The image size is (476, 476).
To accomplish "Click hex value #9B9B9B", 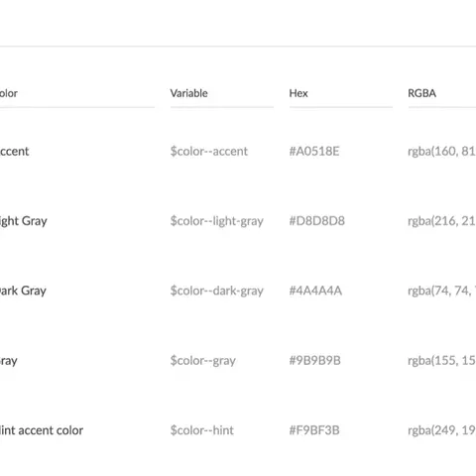I will pyautogui.click(x=314, y=360).
